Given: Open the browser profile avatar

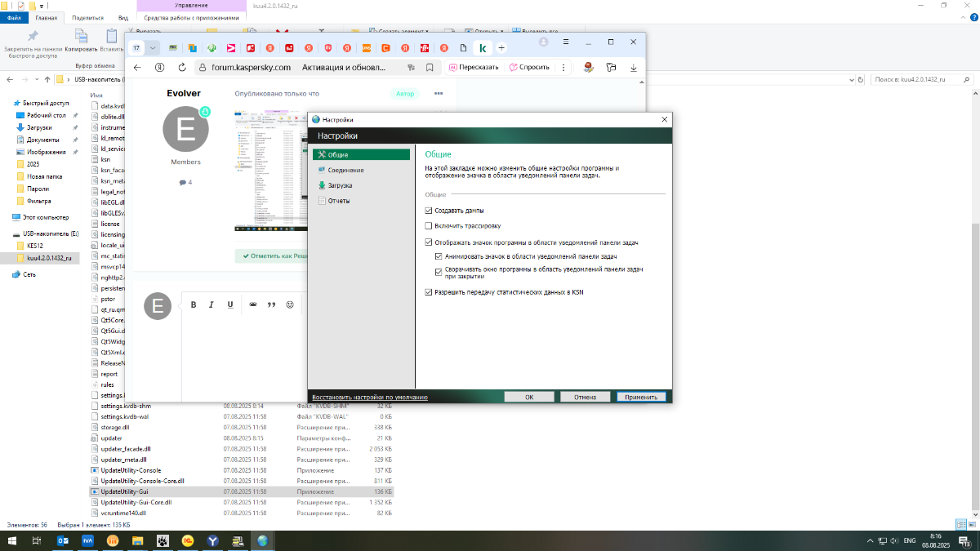Looking at the screenshot, I should [x=544, y=42].
